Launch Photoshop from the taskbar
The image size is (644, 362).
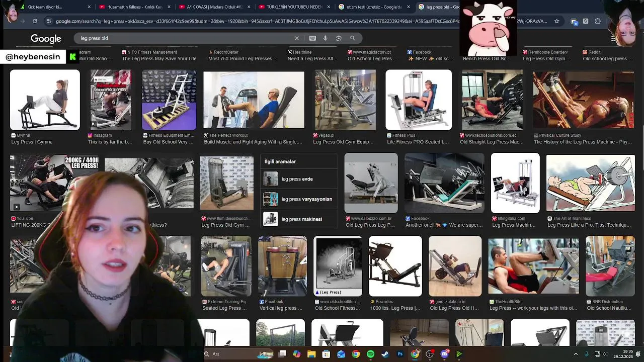pyautogui.click(x=400, y=354)
